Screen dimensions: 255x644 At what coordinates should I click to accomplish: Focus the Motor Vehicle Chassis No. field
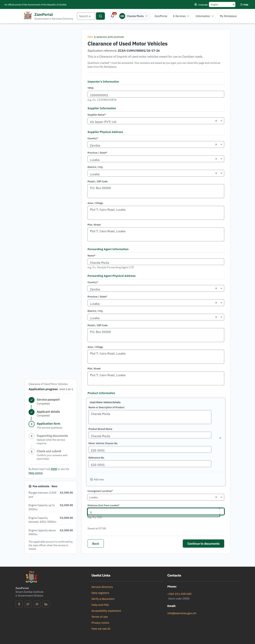(150, 450)
